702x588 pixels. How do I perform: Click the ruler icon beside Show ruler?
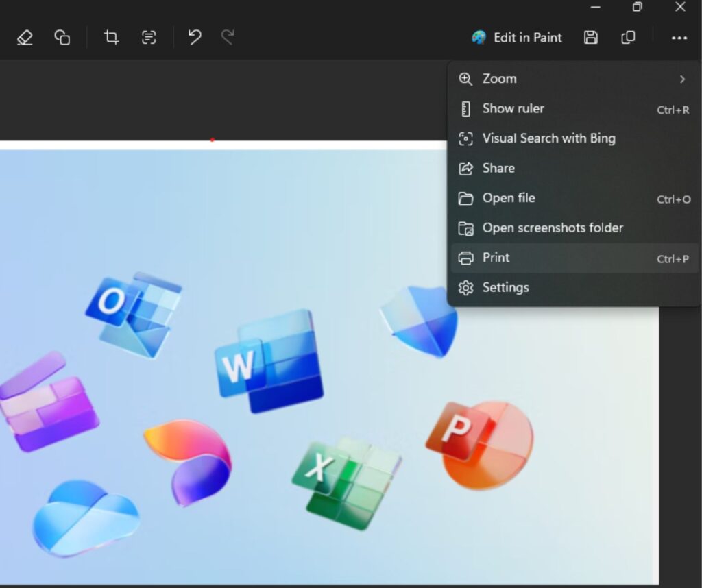coord(465,109)
